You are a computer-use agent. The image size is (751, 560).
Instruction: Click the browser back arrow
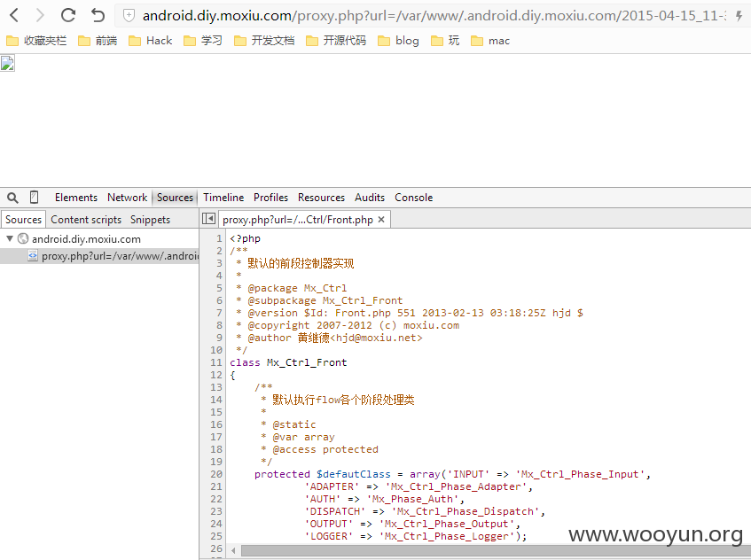click(14, 15)
